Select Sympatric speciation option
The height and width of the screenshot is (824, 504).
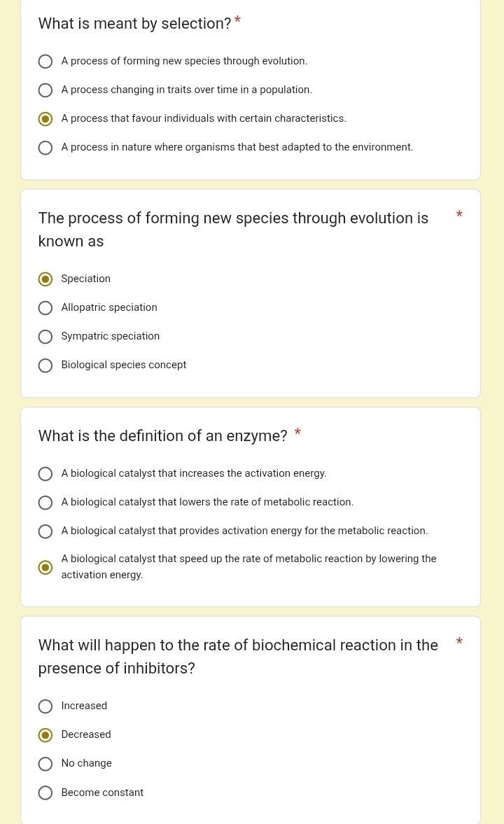pyautogui.click(x=45, y=337)
